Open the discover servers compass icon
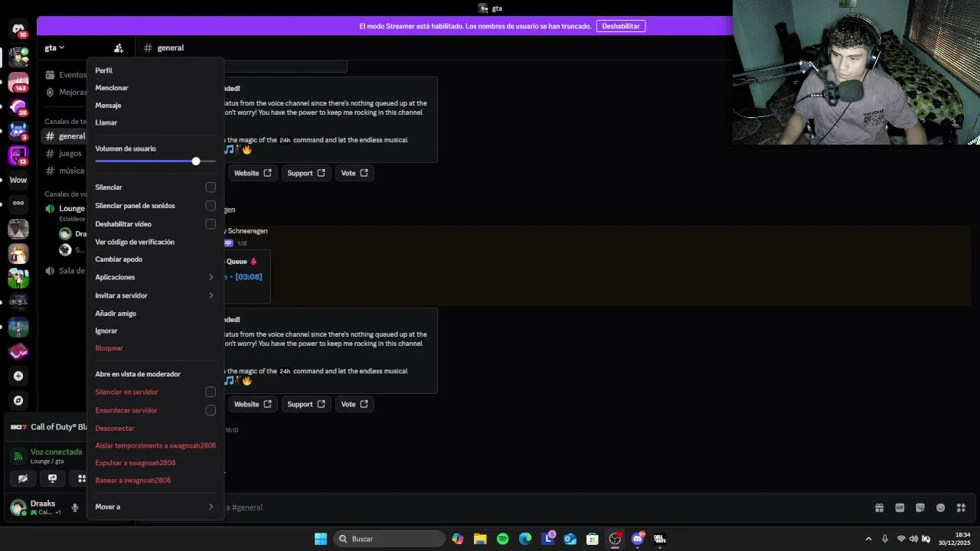Viewport: 980px width, 551px height. [18, 400]
